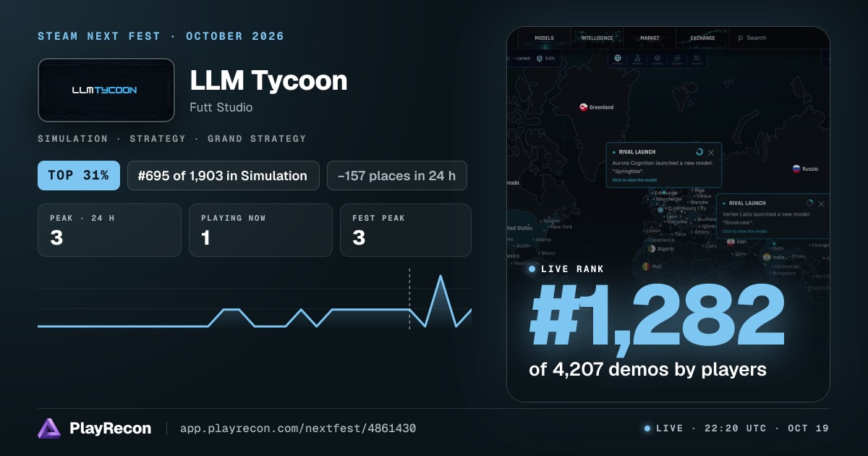
Task: Click the RIVAL LAUNCH title for Aurora Cognition
Action: [x=639, y=153]
